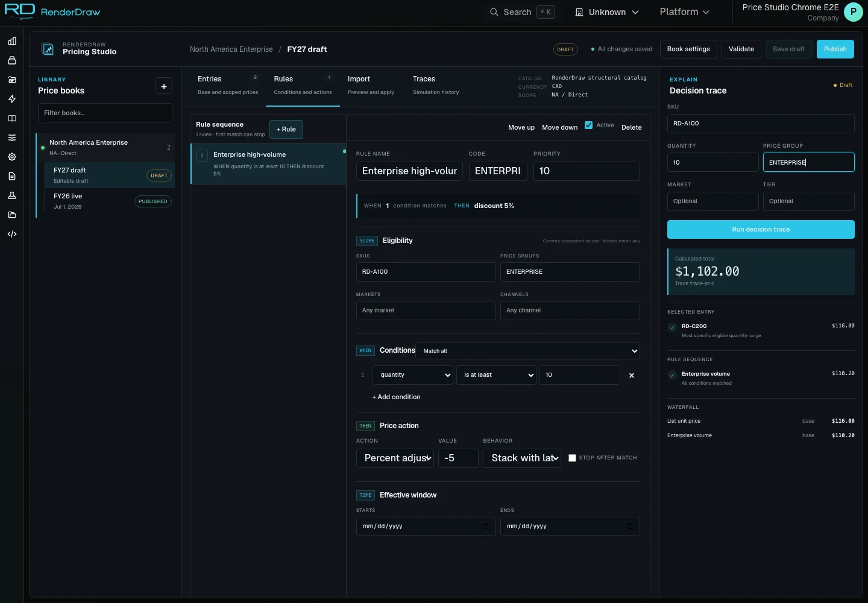Open the user avatar P menu
The height and width of the screenshot is (603, 868).
854,12
